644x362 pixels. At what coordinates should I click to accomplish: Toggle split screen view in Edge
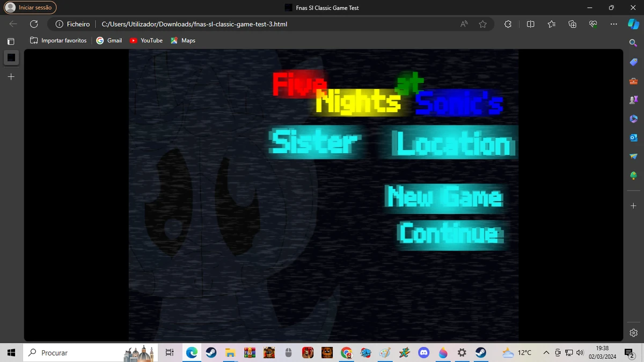click(x=530, y=24)
